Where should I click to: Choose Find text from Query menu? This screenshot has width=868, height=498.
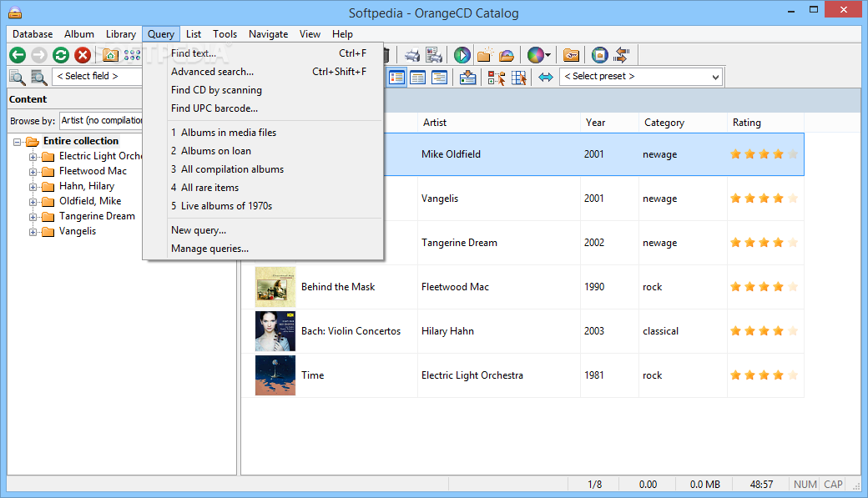click(264, 53)
